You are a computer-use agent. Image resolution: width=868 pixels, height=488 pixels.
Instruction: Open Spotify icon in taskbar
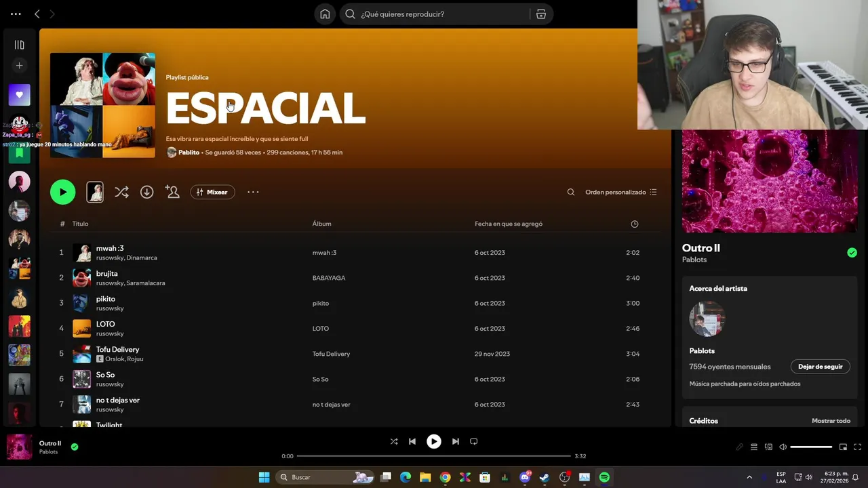coord(604,477)
